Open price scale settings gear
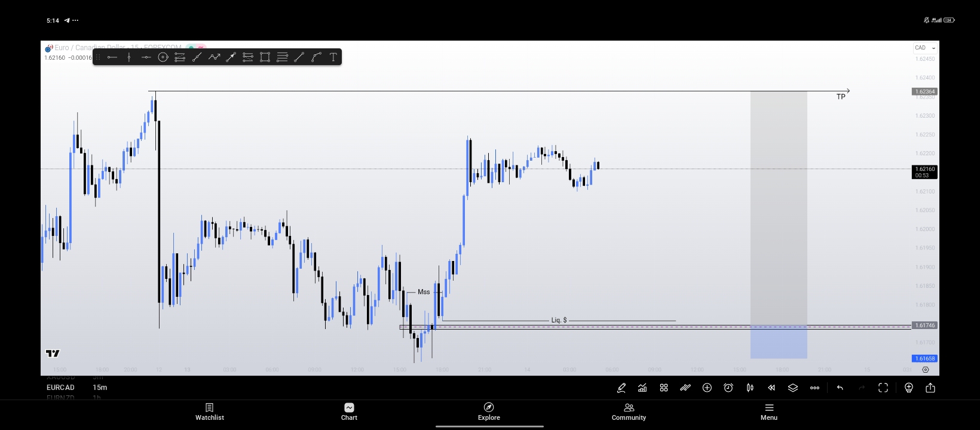The height and width of the screenshot is (430, 980). coord(926,370)
